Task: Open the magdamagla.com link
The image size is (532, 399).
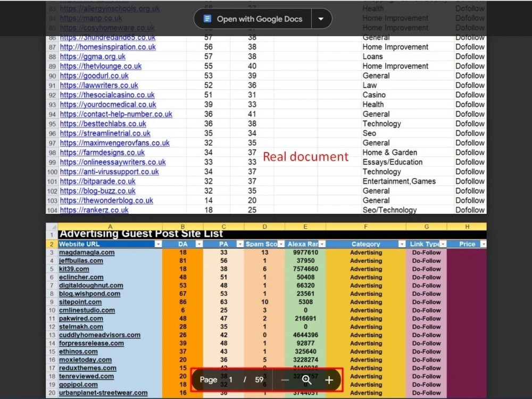Action: 87,252
